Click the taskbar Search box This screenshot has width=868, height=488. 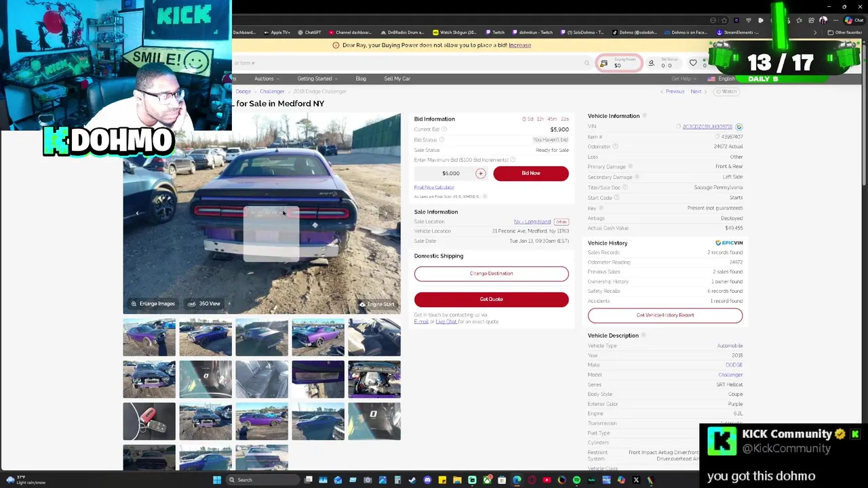click(263, 480)
